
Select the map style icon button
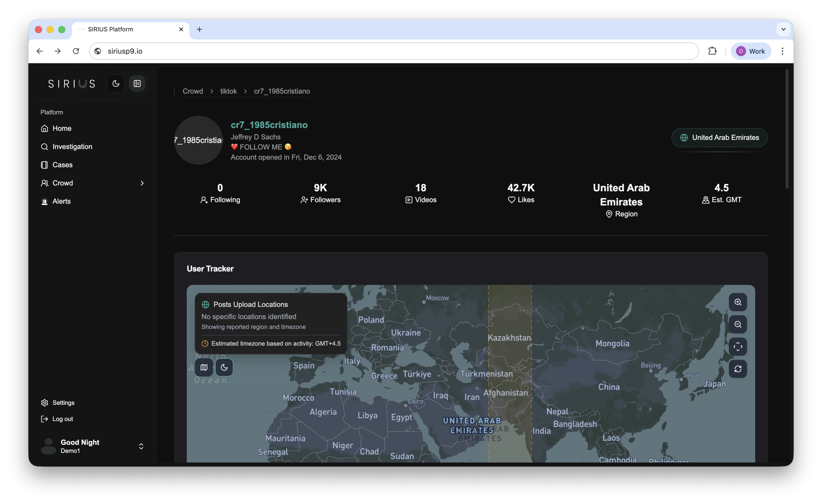pos(204,367)
